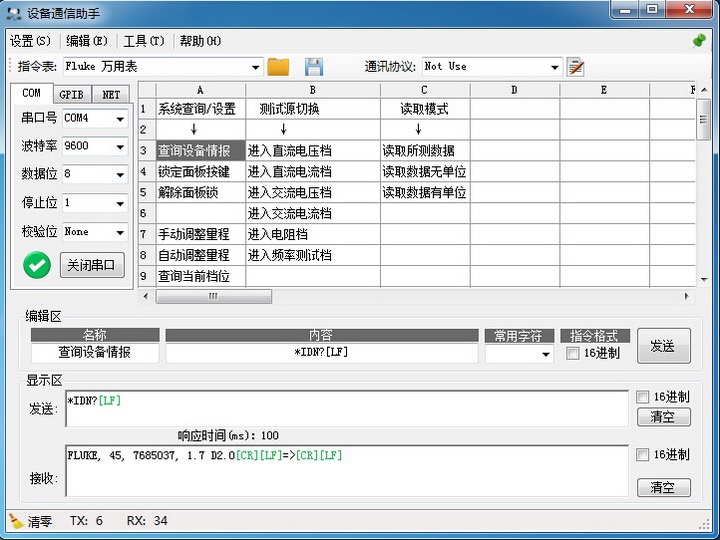720x540 pixels.
Task: Switch to the COM tab
Action: coord(32,93)
